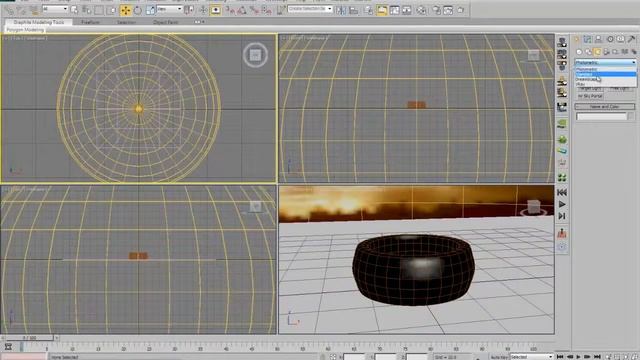This screenshot has height=360, width=640.
Task: Click the Align tool icon
Action: pos(353,10)
